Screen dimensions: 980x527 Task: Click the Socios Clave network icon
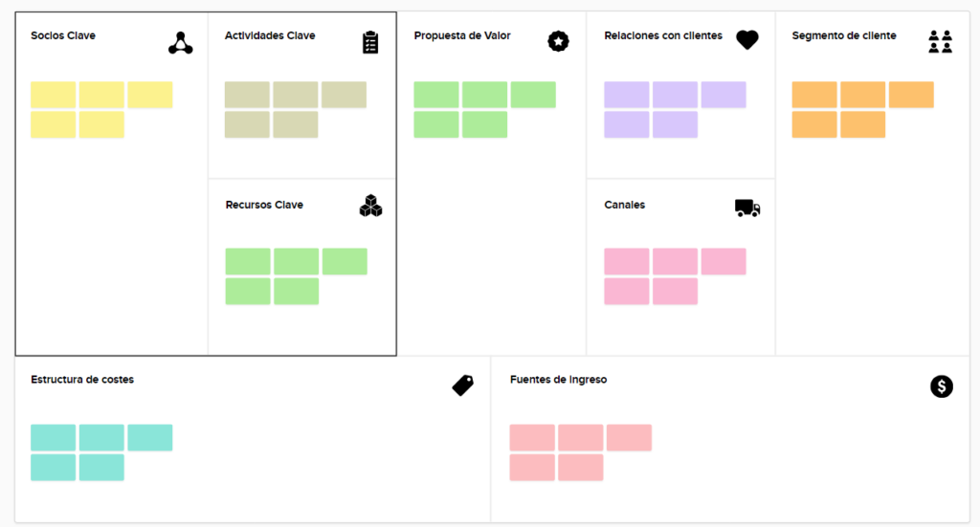click(181, 42)
